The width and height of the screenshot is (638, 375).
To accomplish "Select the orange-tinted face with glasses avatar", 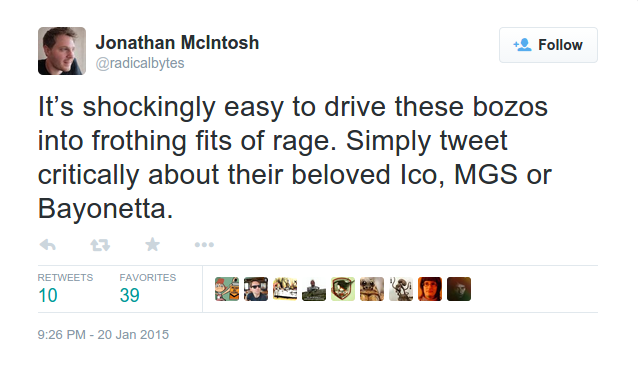I will click(430, 289).
